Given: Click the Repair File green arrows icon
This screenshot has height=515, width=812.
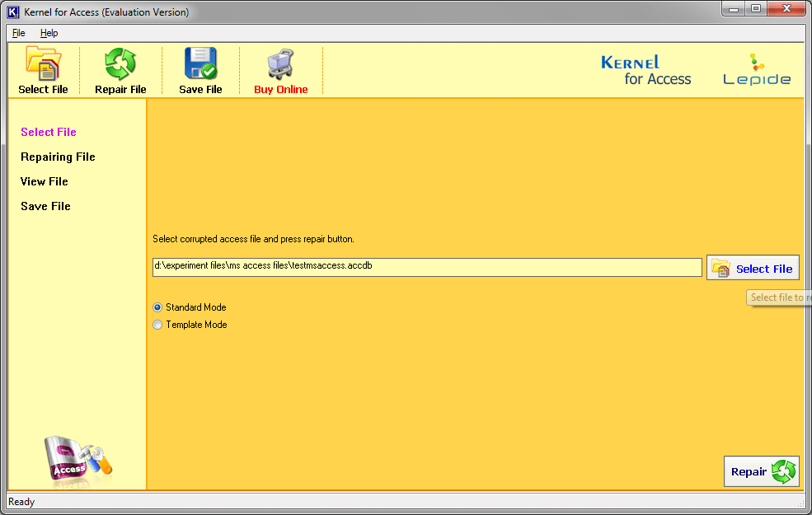Looking at the screenshot, I should point(120,64).
